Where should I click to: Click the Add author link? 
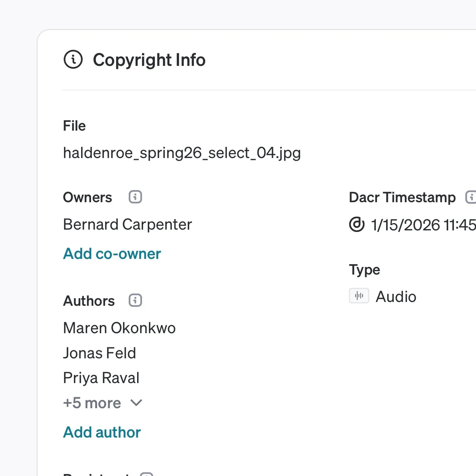click(x=102, y=432)
